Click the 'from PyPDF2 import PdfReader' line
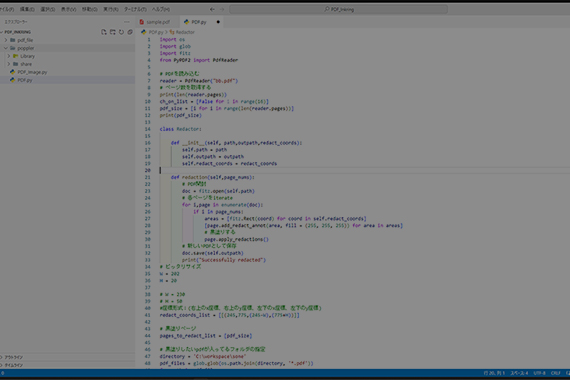Screen dimensions: 570x380 tap(199, 60)
